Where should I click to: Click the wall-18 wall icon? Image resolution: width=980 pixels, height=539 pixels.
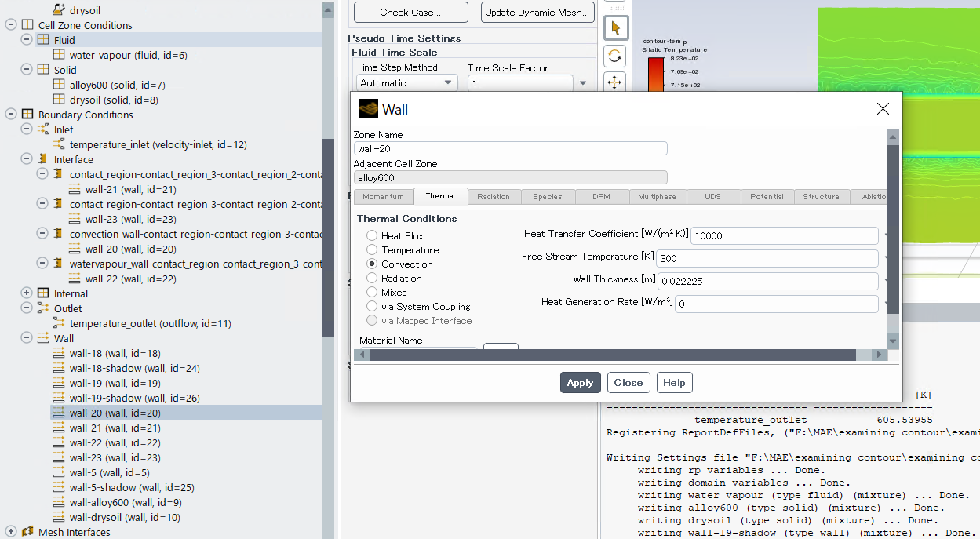click(x=59, y=353)
